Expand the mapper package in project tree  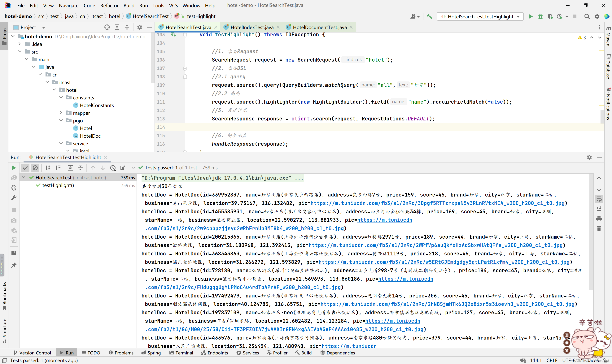(61, 113)
